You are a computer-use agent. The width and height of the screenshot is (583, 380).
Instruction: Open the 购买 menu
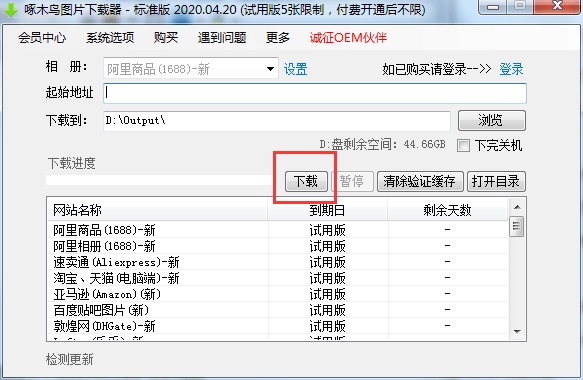click(x=166, y=38)
